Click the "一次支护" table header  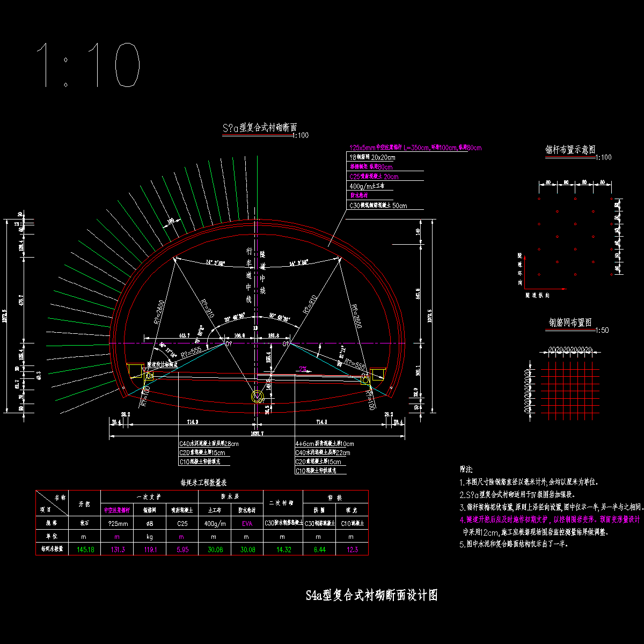(x=149, y=496)
